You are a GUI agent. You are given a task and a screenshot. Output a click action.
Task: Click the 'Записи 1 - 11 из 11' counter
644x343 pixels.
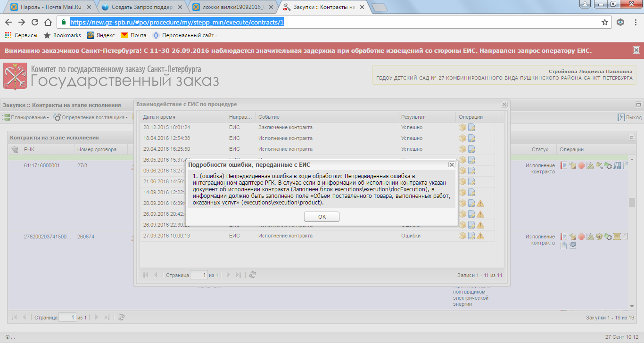pos(479,275)
